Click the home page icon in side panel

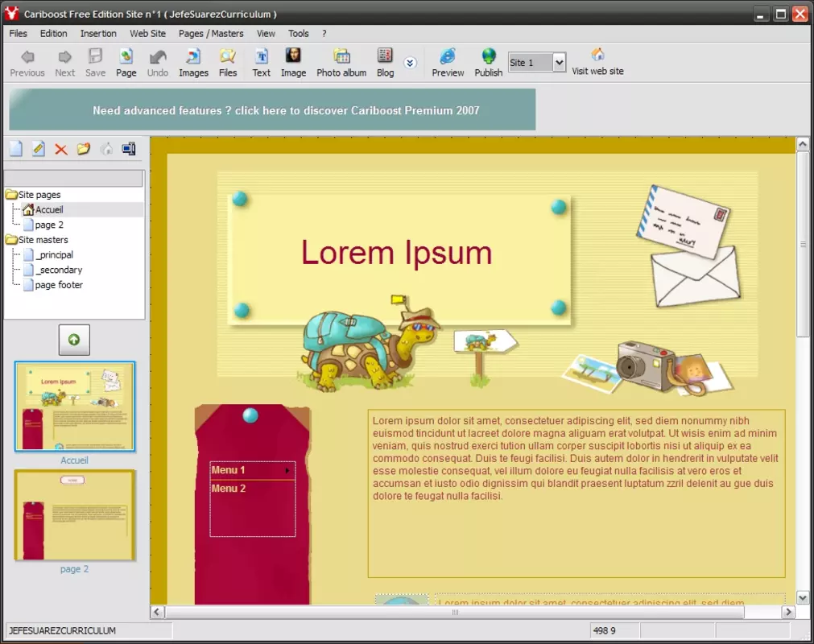pos(106,149)
